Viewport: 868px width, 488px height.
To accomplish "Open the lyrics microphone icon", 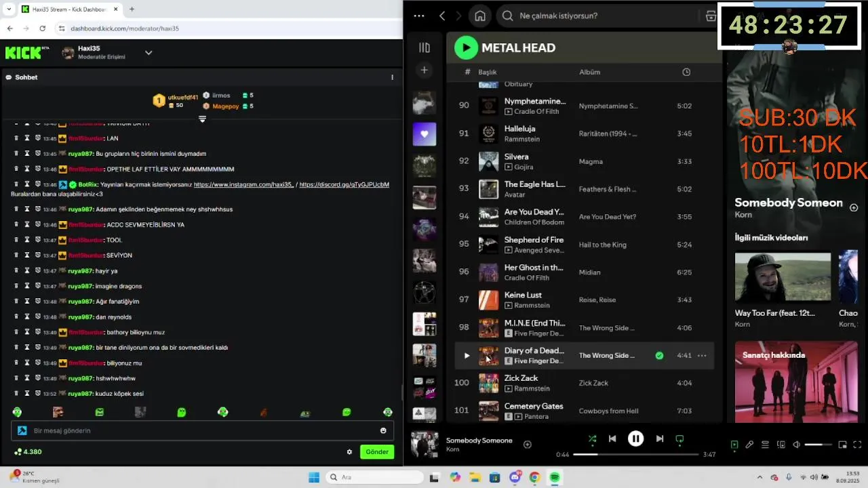I will (x=749, y=445).
